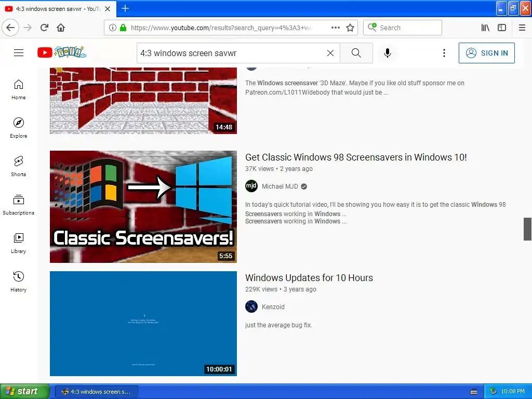Open the Windows Start menu
The height and width of the screenshot is (399, 532).
(x=24, y=391)
